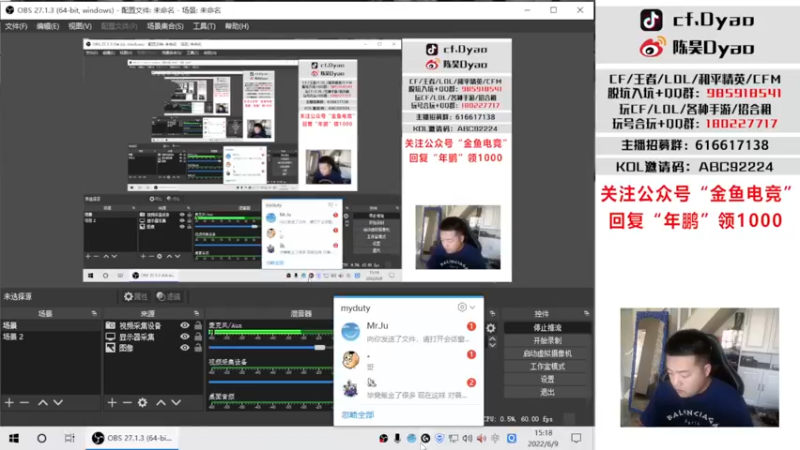This screenshot has height=450, width=800.
Task: Click the 滤镜 filters button
Action: (x=168, y=296)
